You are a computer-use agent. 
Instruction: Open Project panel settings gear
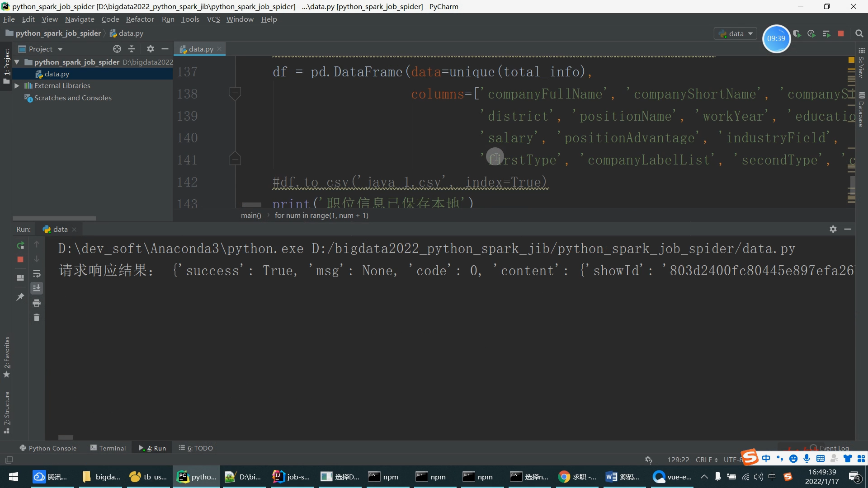coord(151,49)
